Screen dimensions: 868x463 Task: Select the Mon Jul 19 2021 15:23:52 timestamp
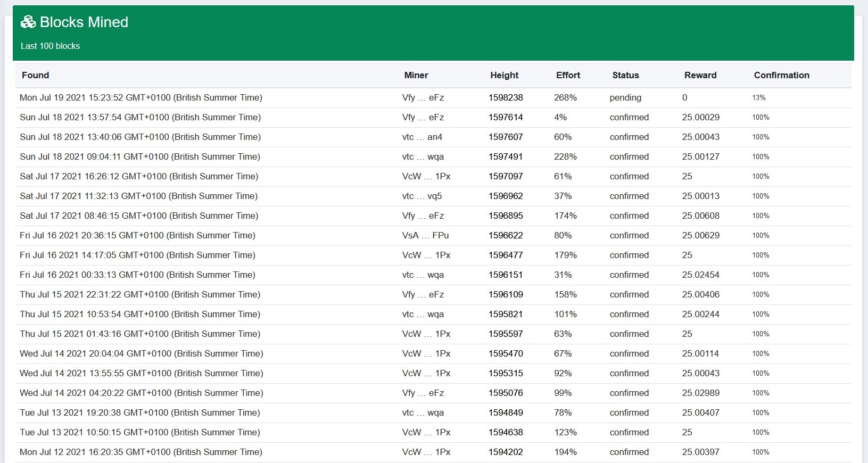141,97
